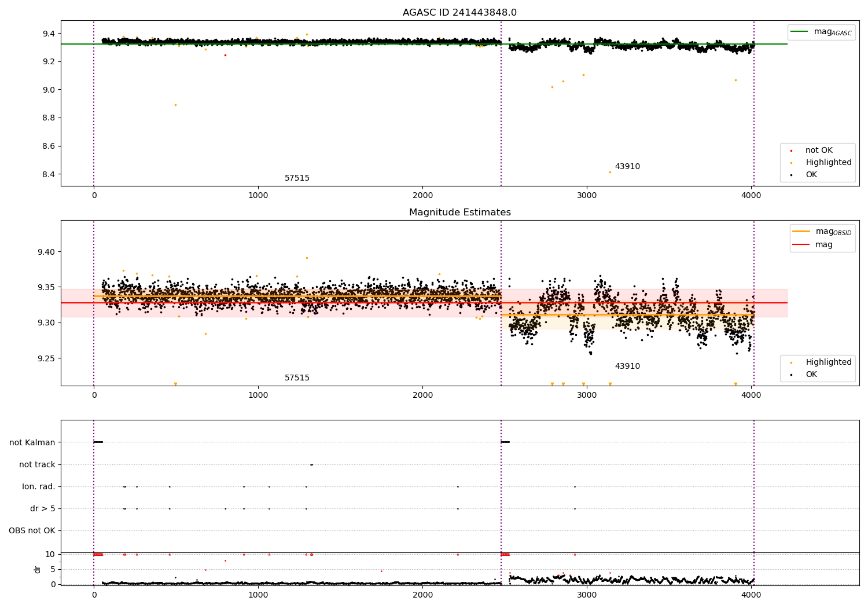
Task: Click the 8.8 tick in the top plot
Action: (x=49, y=118)
